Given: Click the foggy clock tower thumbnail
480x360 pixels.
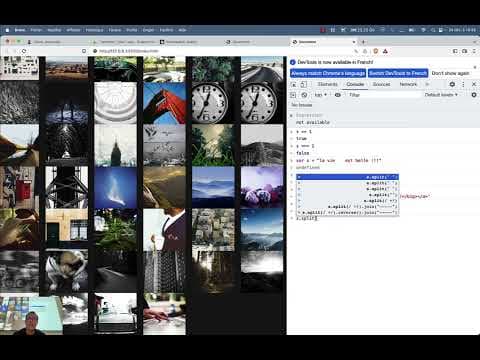Looking at the screenshot, I should pos(115,145).
